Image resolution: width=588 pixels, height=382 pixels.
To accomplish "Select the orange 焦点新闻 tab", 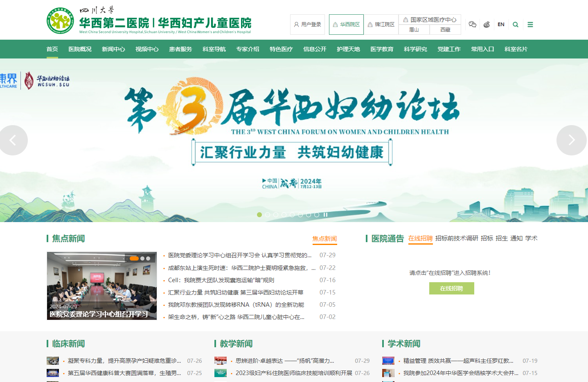I will point(324,239).
